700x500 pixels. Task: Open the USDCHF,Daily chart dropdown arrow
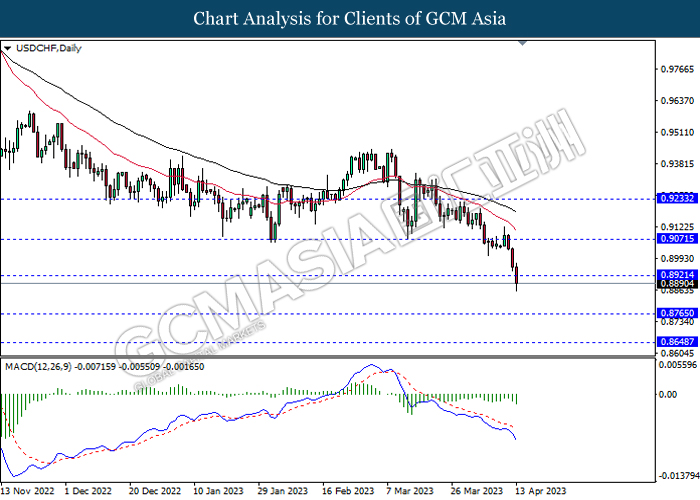click(x=7, y=48)
